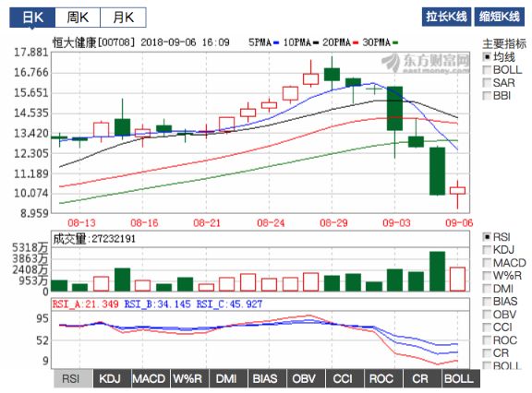Screen dimensions: 532x393
Task: Open the BOLL tab in bottom bar
Action: pyautogui.click(x=460, y=378)
